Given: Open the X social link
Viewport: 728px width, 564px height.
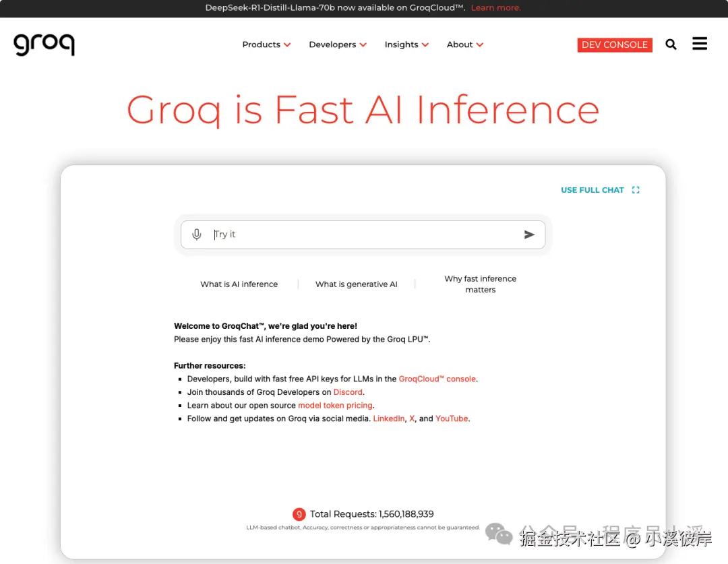Looking at the screenshot, I should [x=412, y=418].
